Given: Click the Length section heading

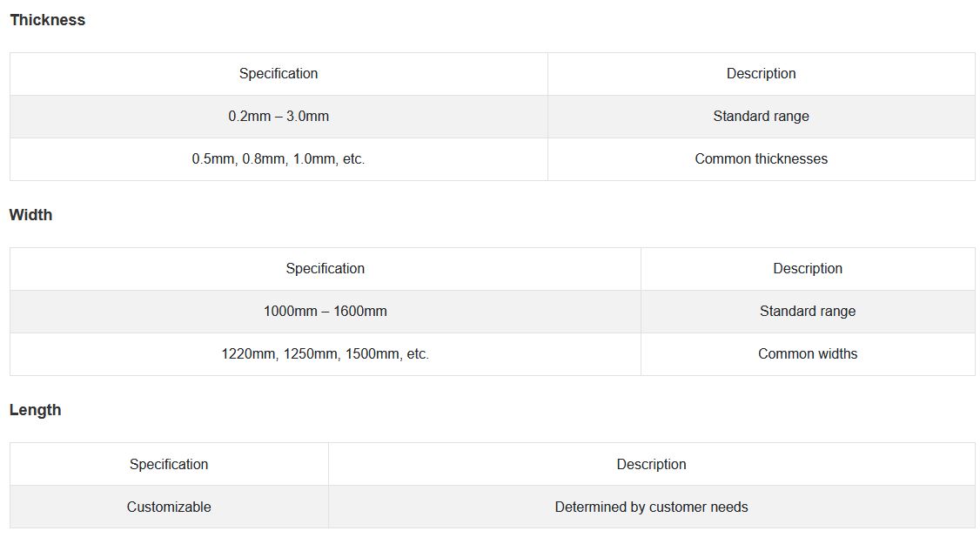Looking at the screenshot, I should click(36, 410).
